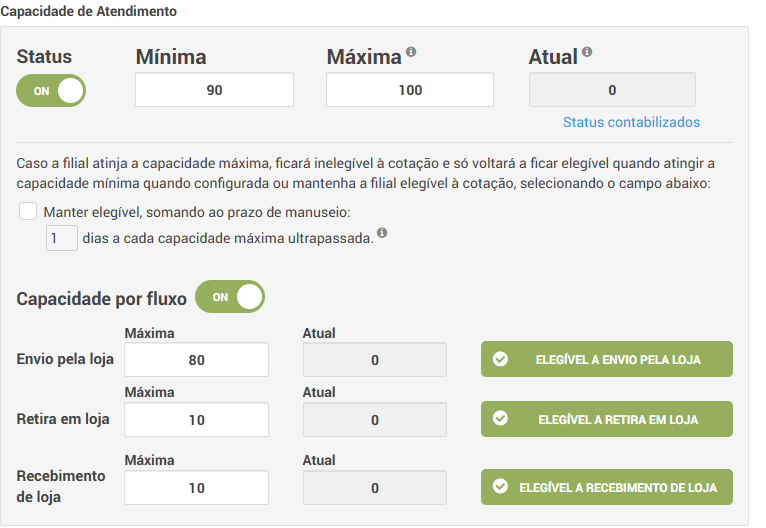Click info icon after 'capacidade máxima ultrapassada'
Image resolution: width=766 pixels, height=528 pixels.
382,236
